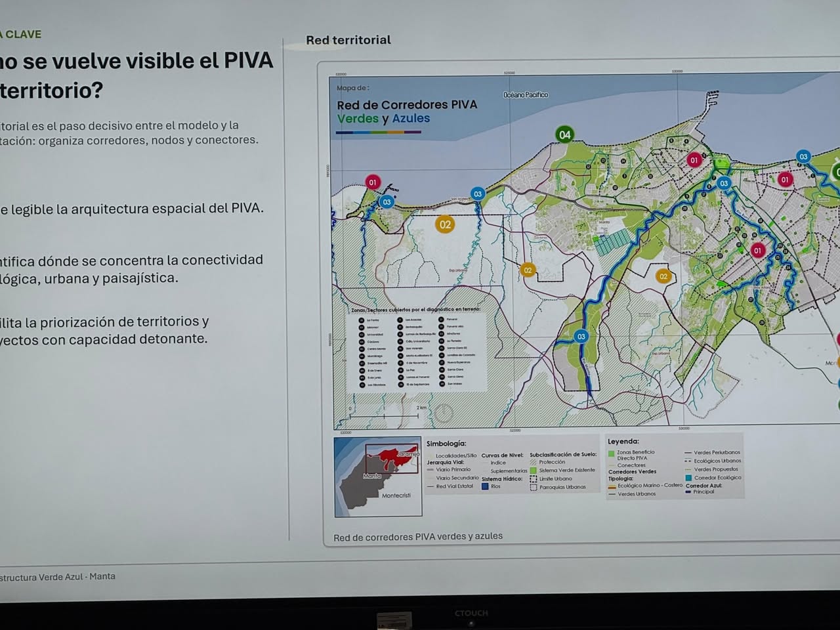
Task: Click the multicolor bar under map title
Action: tap(379, 132)
